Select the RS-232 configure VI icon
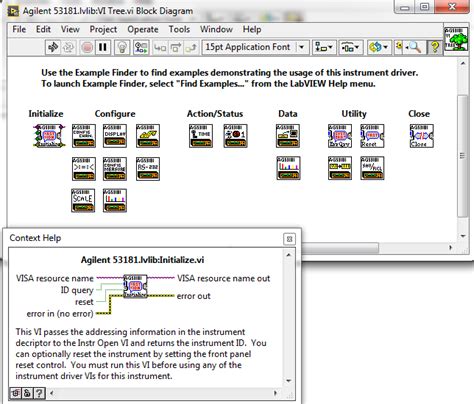The height and width of the screenshot is (404, 474). coord(148,169)
